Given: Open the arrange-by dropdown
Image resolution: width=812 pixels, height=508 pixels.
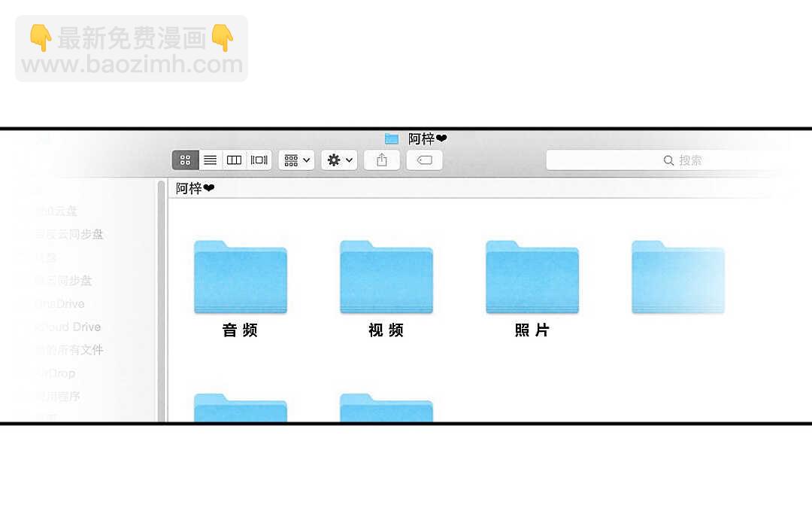Looking at the screenshot, I should (297, 160).
